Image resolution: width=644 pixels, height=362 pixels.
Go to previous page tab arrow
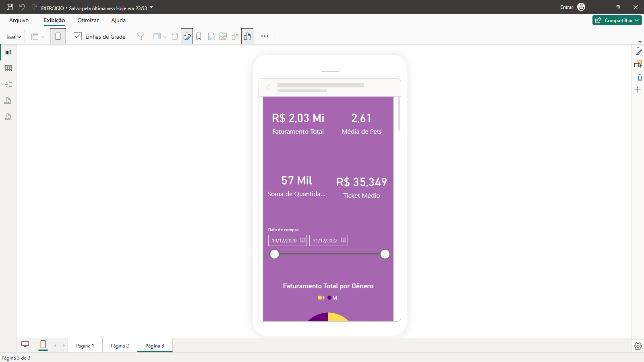(x=55, y=345)
